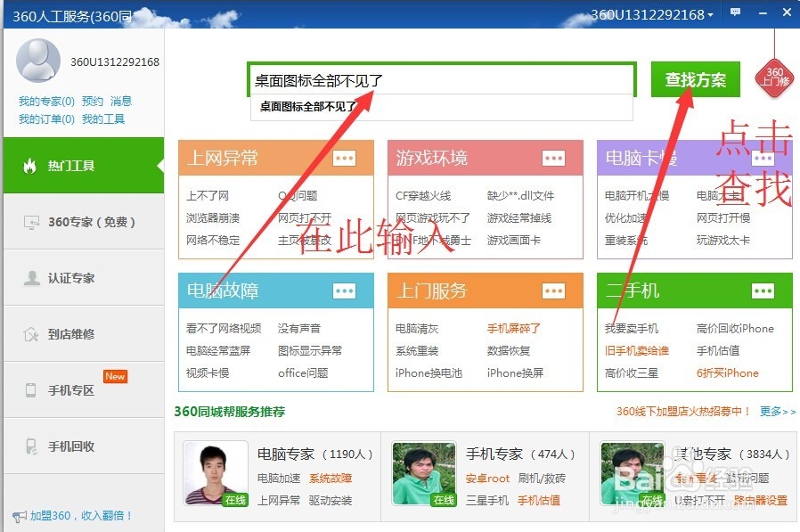Viewport: 800px width, 532px height.
Task: Click 游戏经常掉线 entry
Action: point(519,218)
